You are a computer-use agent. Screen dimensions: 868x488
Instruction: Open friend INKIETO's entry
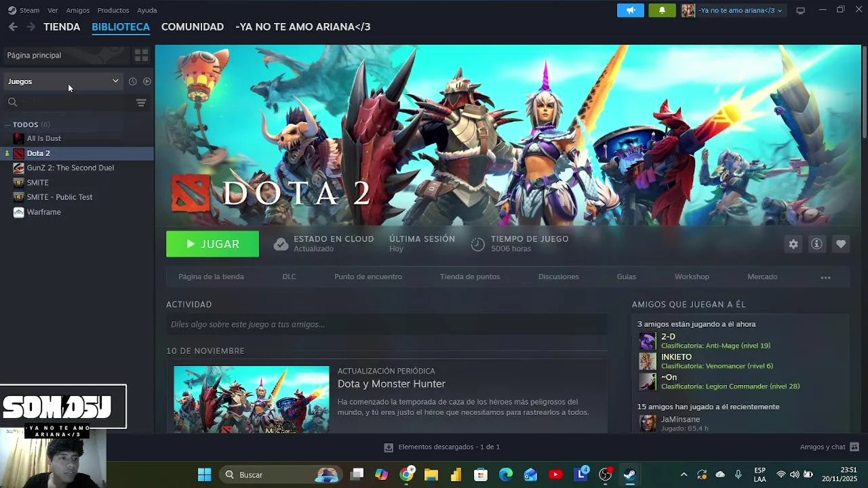[x=705, y=361]
